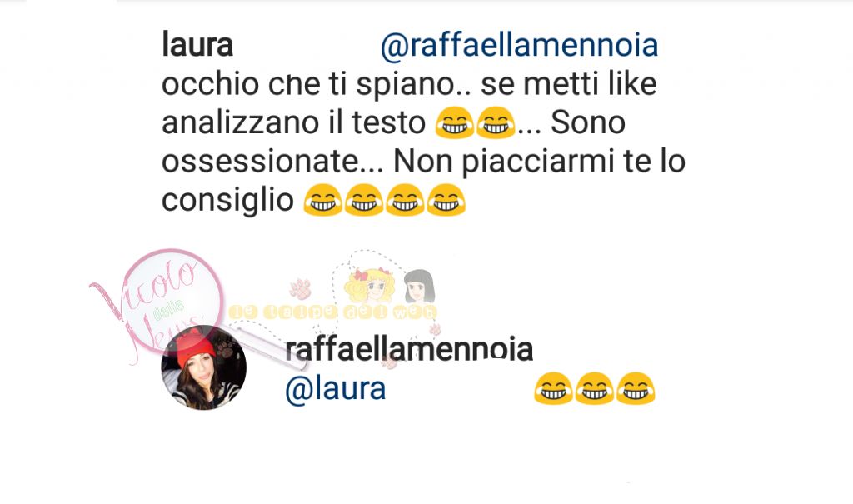Click the first laughing emoji after "consiglio"

click(322, 200)
